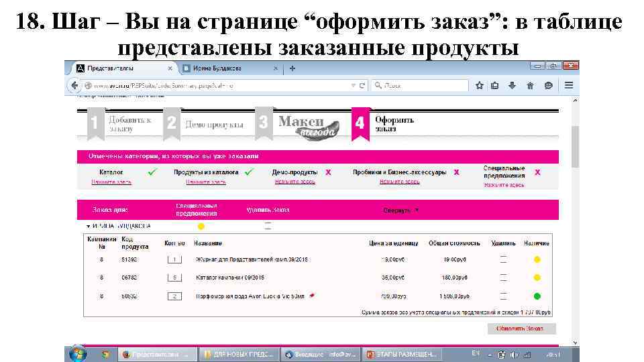Close the Представителям browser tab

(170, 68)
